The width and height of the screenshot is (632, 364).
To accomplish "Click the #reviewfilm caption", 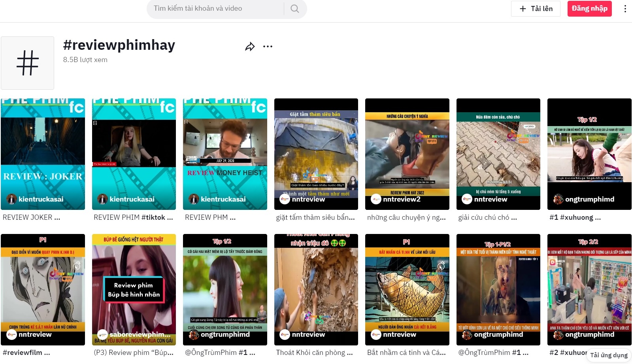I will click(26, 353).
